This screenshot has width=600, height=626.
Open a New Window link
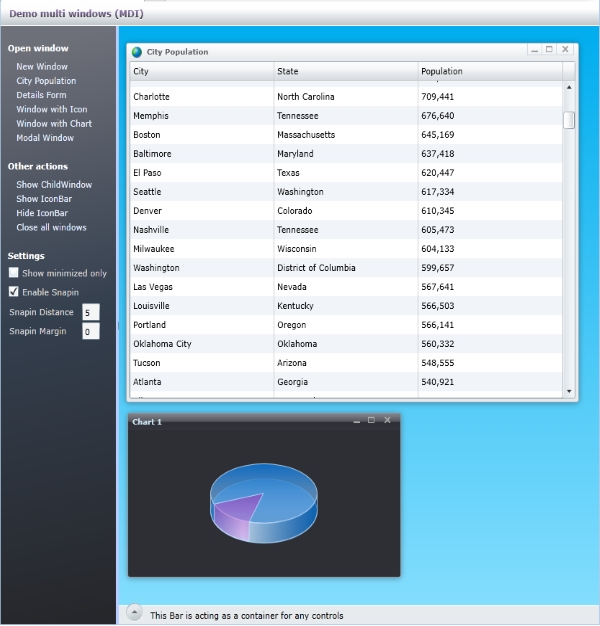(42, 67)
